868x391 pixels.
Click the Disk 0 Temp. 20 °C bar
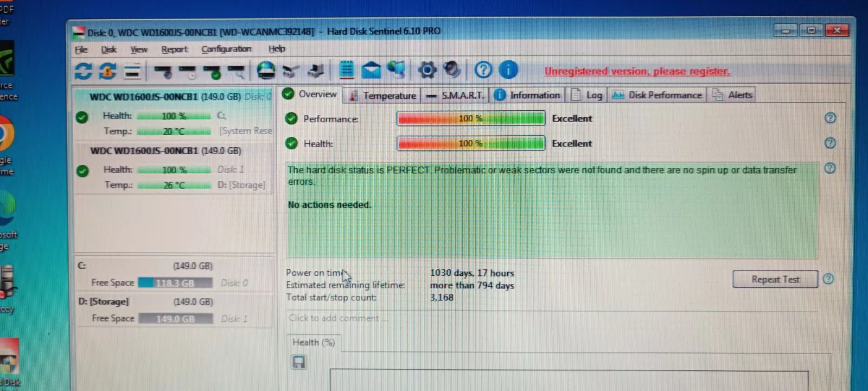[174, 131]
